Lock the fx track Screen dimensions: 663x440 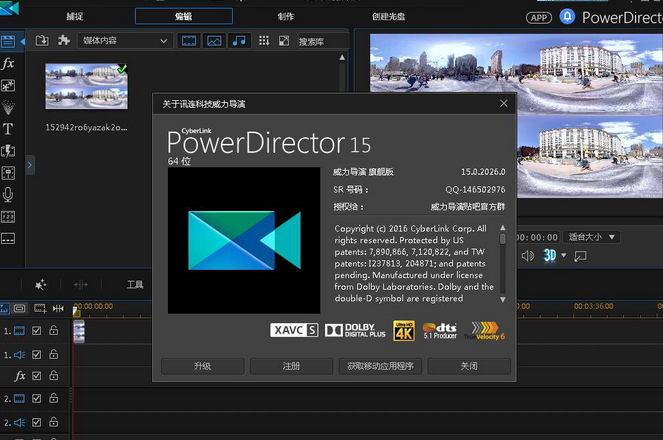[x=53, y=375]
